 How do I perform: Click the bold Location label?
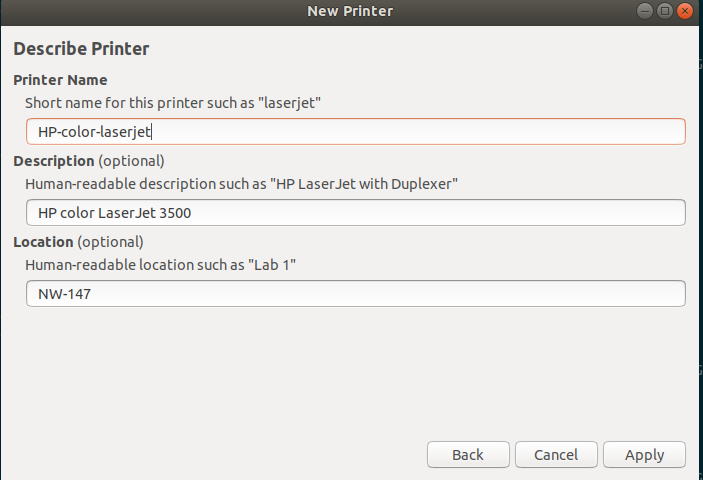point(43,242)
